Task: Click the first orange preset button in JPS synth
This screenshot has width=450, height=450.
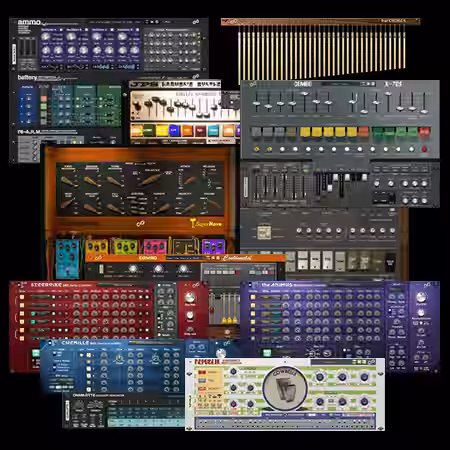Action: 137,130
